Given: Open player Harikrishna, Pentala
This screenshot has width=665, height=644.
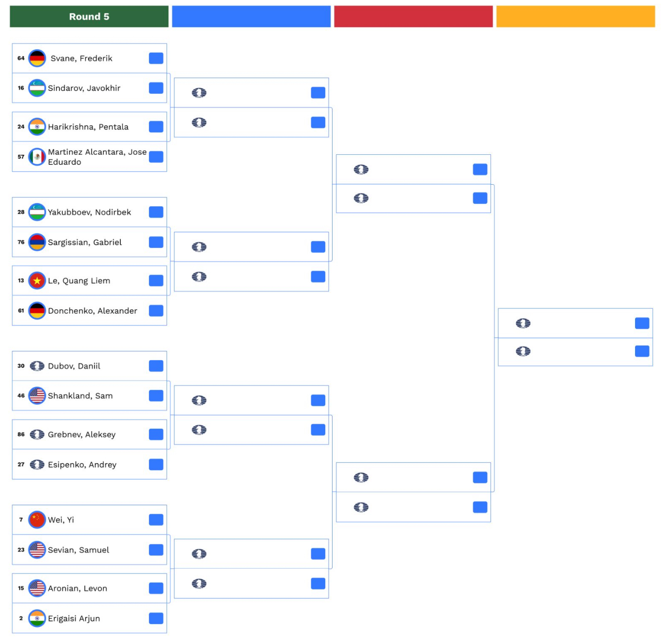Looking at the screenshot, I should [88, 127].
